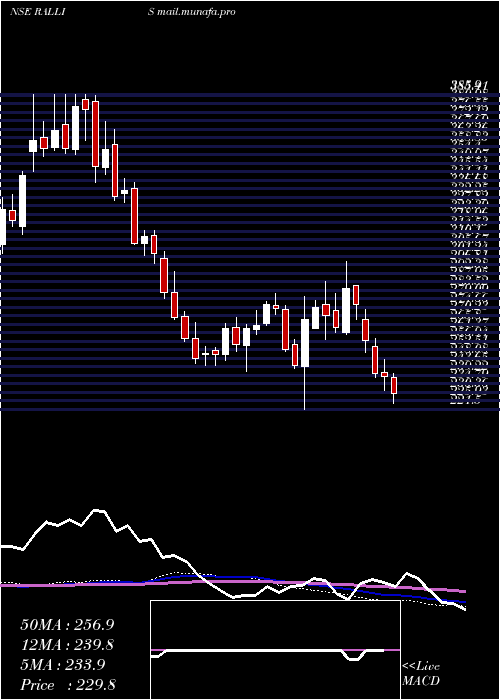
Task: Click the 385.91 top price label
Action: (x=468, y=85)
